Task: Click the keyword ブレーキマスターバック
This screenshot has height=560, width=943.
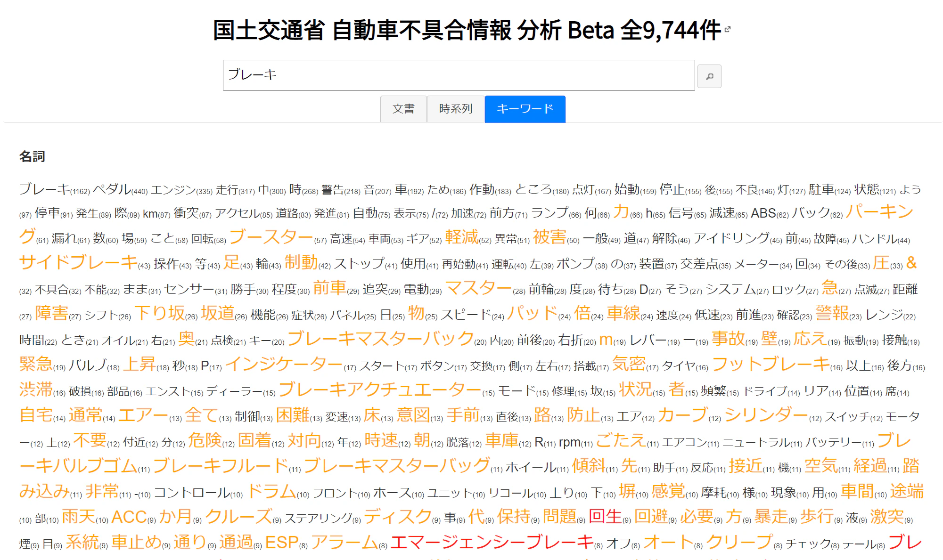Action: (x=381, y=338)
